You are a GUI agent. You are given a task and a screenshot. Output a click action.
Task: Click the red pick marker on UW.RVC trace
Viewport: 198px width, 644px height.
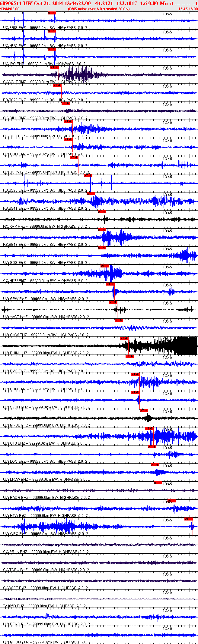[x=130, y=356]
